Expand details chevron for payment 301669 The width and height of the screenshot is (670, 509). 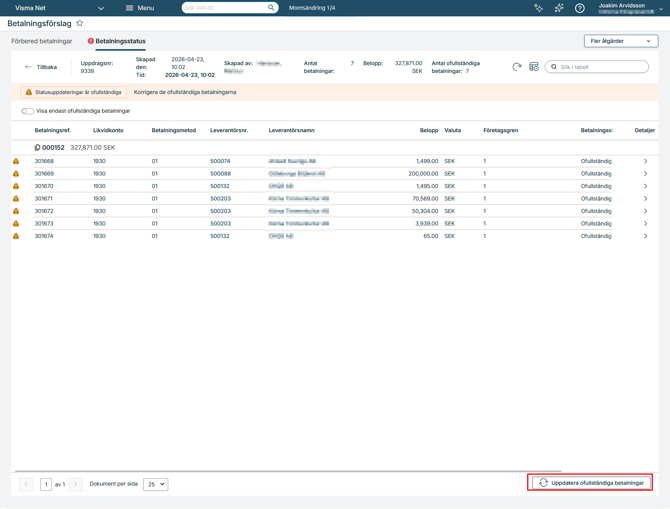click(645, 174)
